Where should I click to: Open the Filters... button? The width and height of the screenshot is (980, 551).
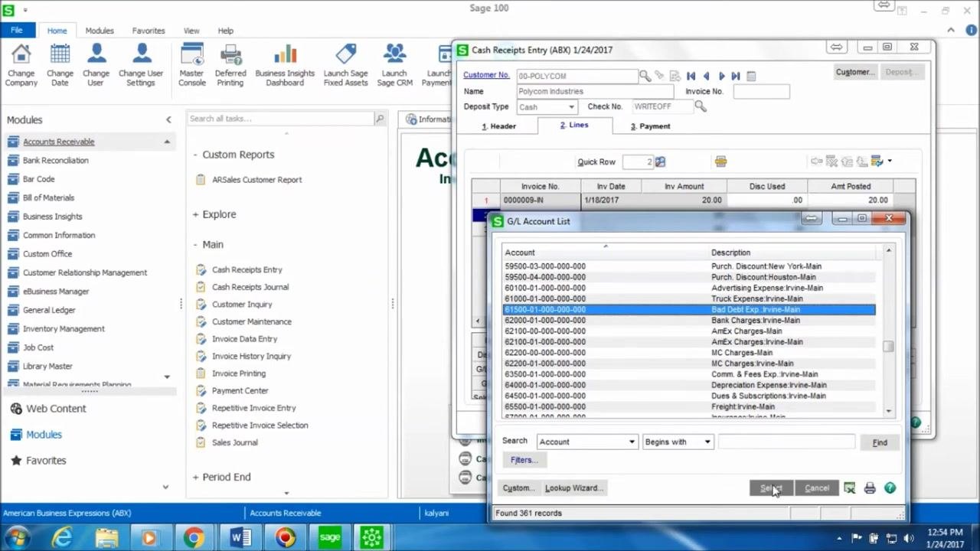[x=524, y=460]
